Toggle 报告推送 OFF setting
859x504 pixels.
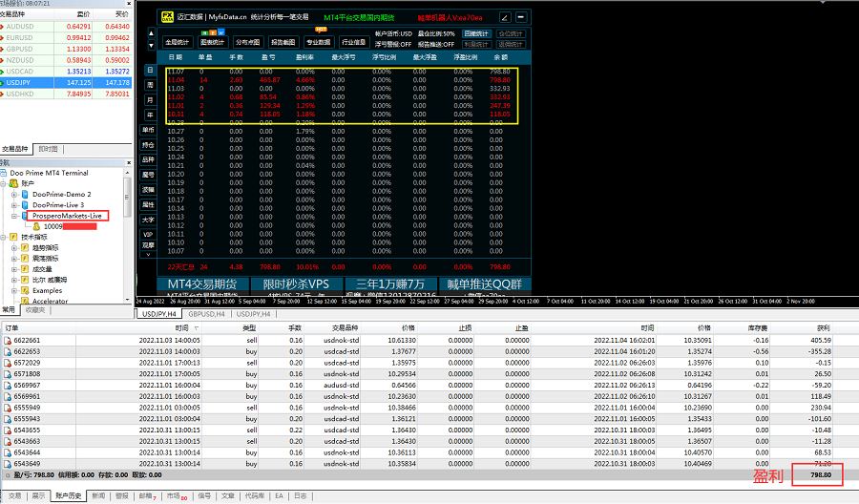click(436, 44)
